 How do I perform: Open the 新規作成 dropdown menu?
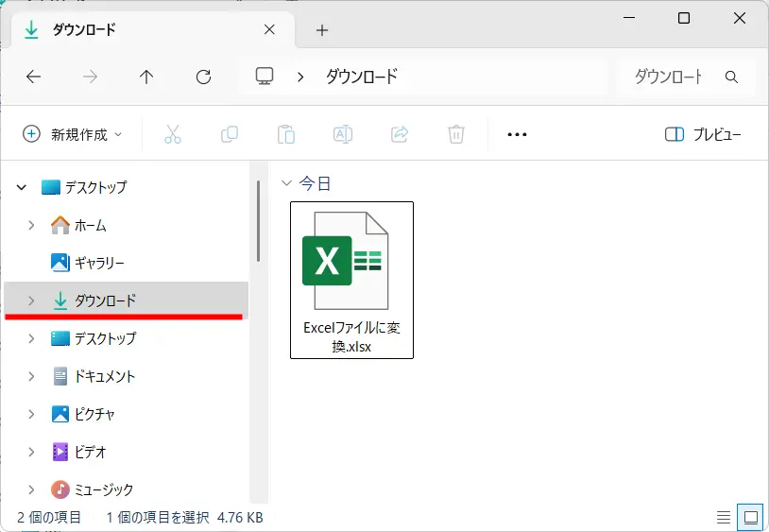(x=73, y=134)
